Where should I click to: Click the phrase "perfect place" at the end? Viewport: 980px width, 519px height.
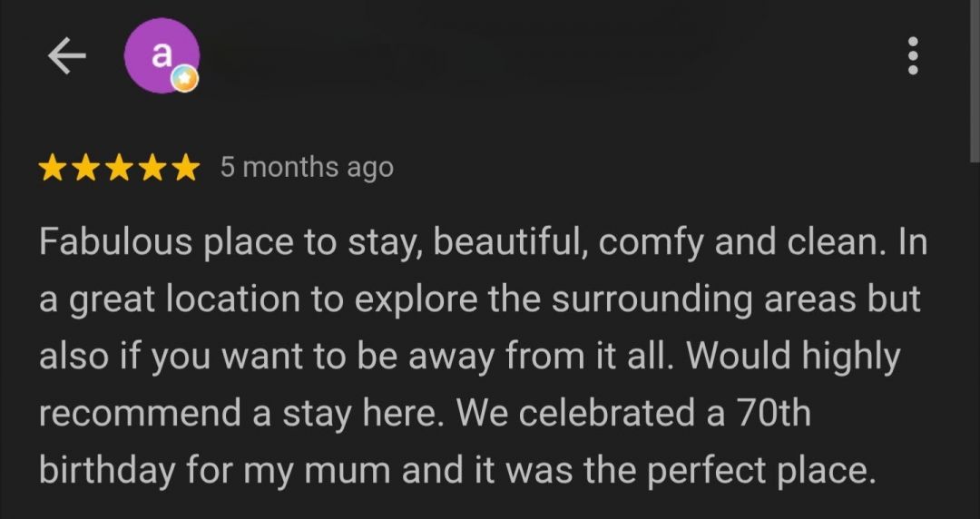coord(760,472)
